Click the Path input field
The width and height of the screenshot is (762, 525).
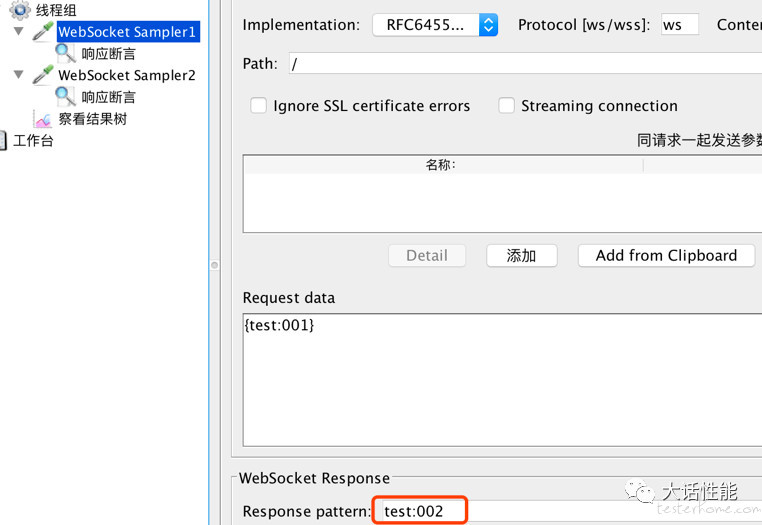(525, 64)
